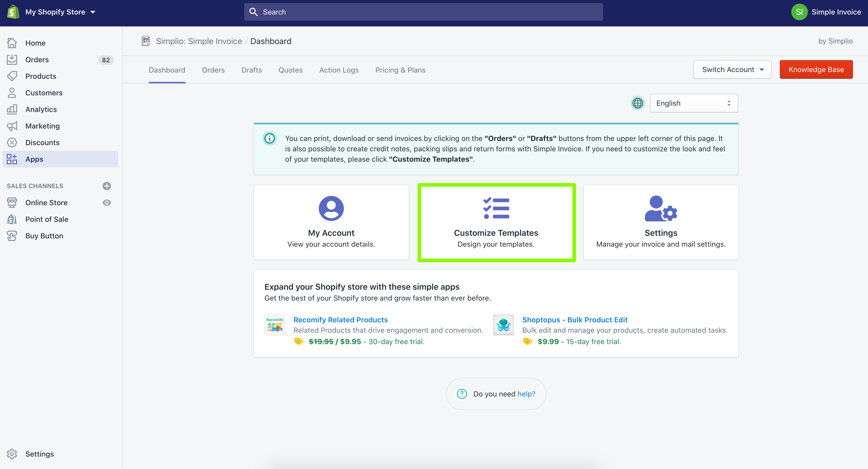Open the Shoptopus - Bulk Product Edit link
868x469 pixels.
(575, 319)
